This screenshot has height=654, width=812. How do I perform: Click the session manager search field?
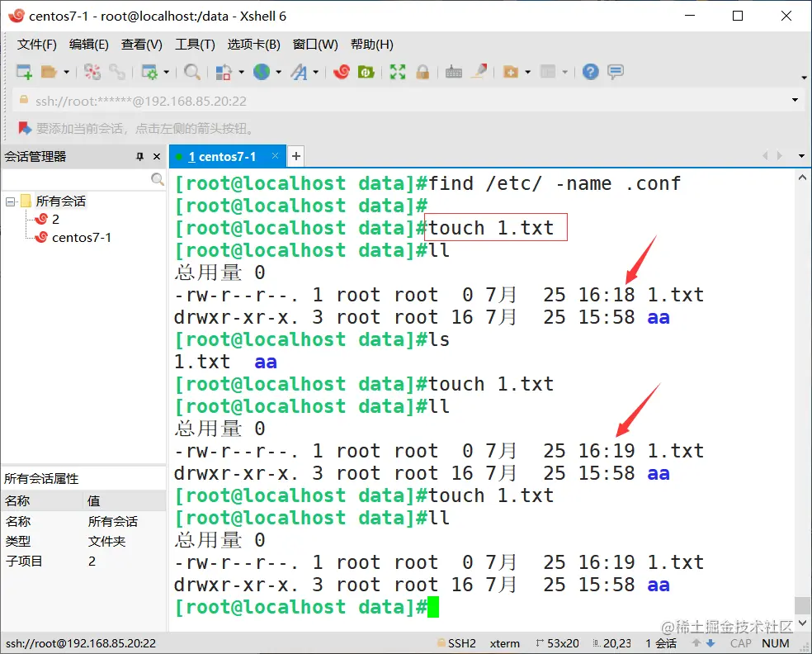click(76, 179)
